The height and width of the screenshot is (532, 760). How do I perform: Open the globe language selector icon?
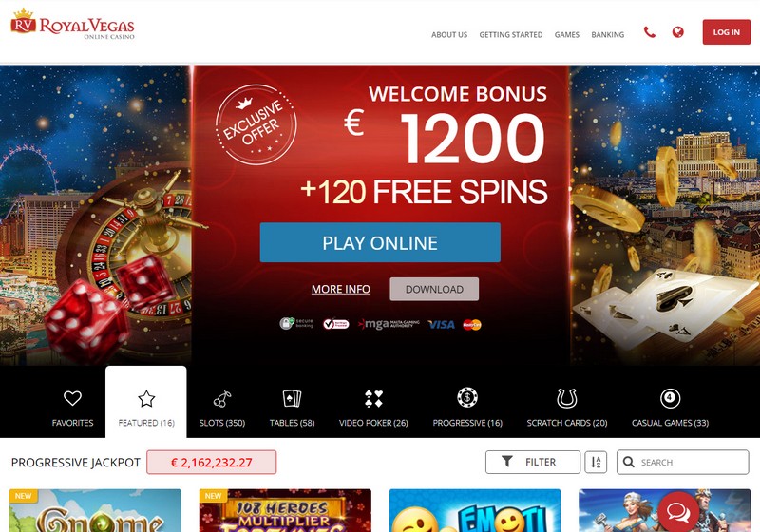pyautogui.click(x=677, y=32)
